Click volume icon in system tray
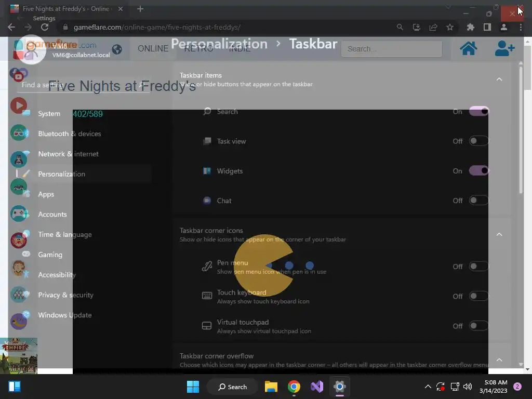The image size is (532, 399). pyautogui.click(x=468, y=387)
